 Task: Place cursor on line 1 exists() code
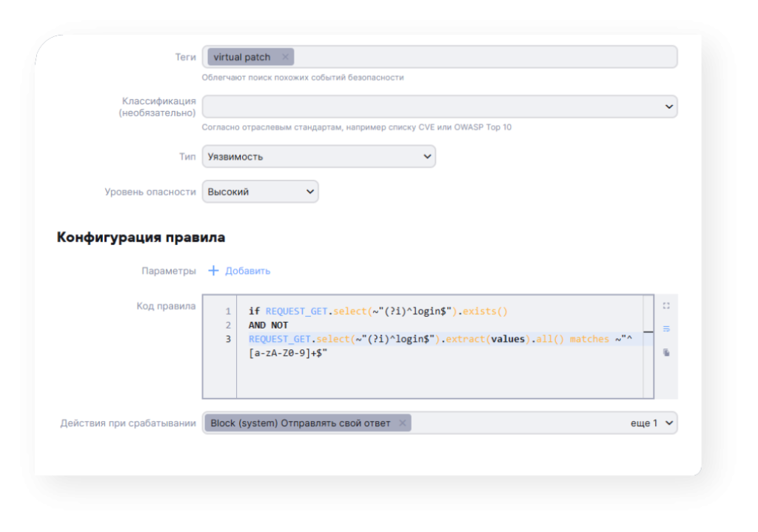pos(486,312)
